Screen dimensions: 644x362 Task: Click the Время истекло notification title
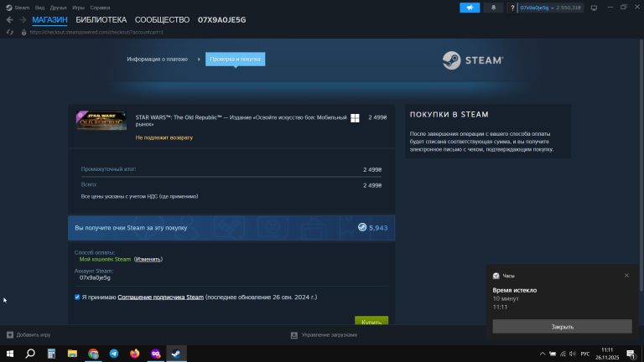(x=515, y=290)
